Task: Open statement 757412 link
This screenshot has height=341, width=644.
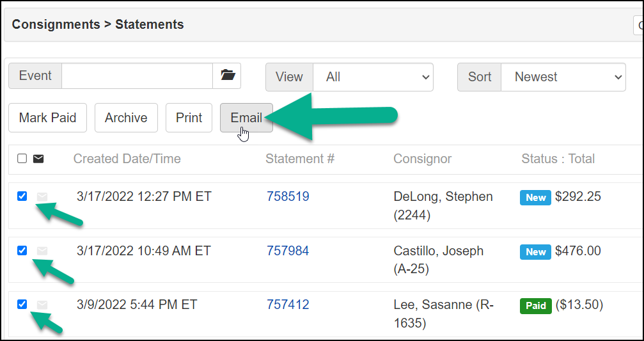Action: pos(288,305)
